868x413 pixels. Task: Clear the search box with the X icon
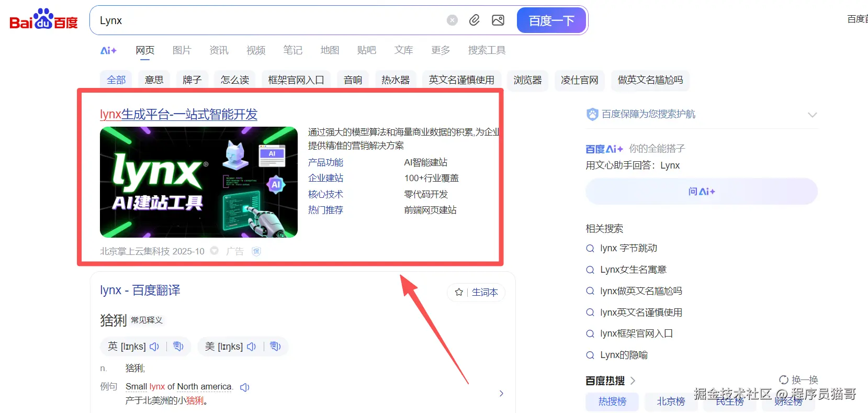click(x=453, y=20)
